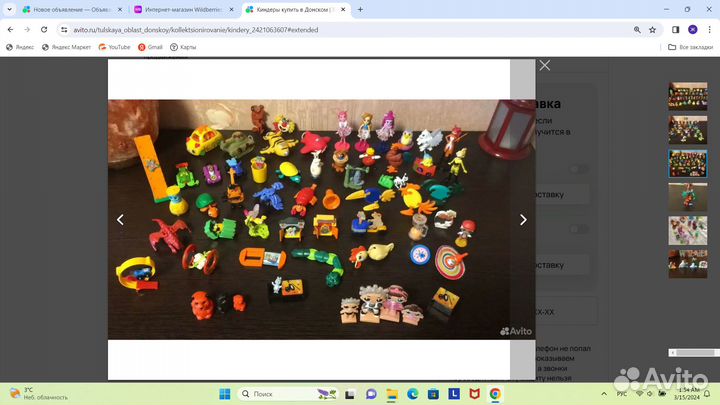
Task: Open the Яндекс Маркет bookmark
Action: pos(66,47)
